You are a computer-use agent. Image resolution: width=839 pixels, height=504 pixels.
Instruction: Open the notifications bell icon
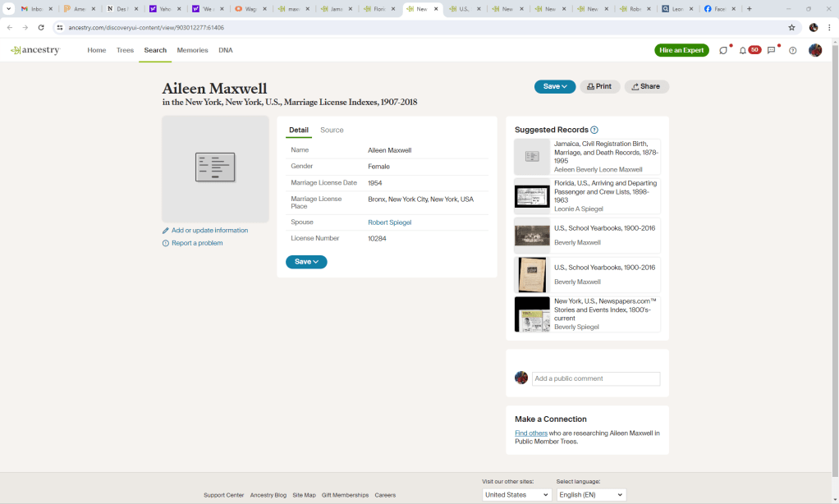(743, 50)
